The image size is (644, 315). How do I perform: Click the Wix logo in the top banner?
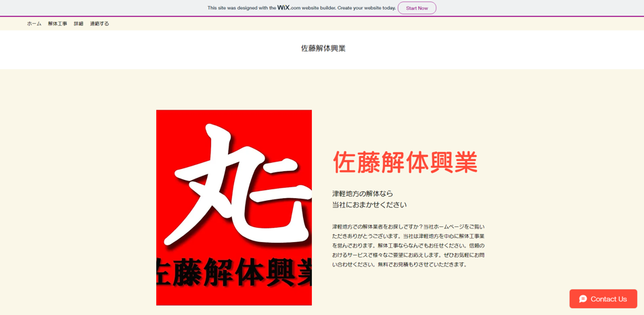[283, 7]
